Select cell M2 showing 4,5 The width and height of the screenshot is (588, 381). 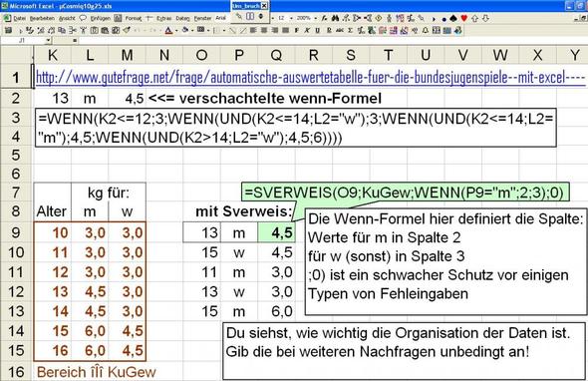click(128, 99)
